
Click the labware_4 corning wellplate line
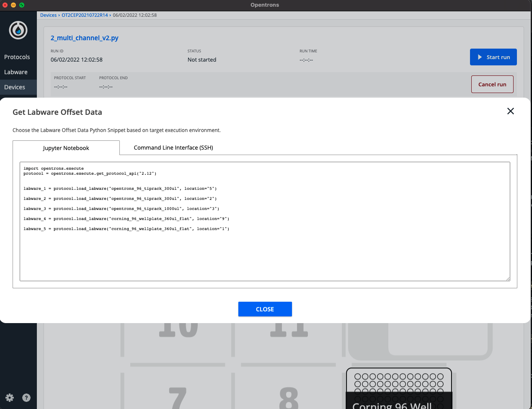[127, 219]
